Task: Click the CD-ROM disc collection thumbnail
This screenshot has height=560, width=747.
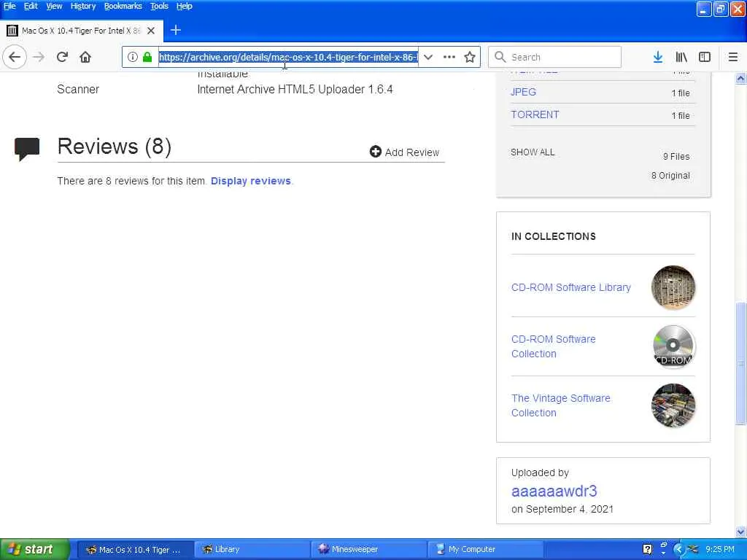Action: click(x=673, y=346)
